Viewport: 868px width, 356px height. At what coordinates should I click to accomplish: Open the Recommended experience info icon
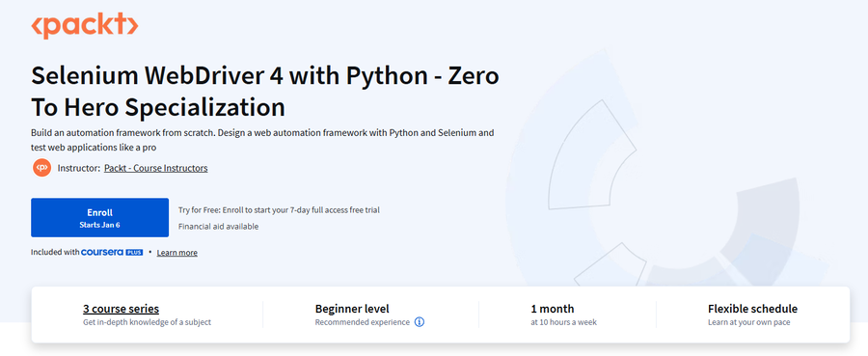420,322
